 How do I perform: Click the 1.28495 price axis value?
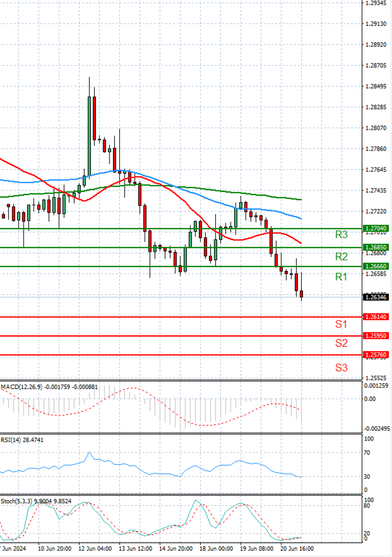[376, 86]
